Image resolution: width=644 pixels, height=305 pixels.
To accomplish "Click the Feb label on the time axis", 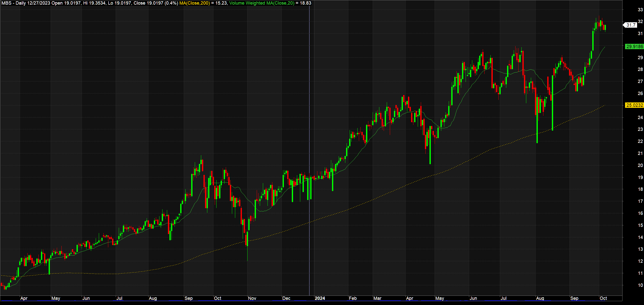I will click(x=352, y=298).
